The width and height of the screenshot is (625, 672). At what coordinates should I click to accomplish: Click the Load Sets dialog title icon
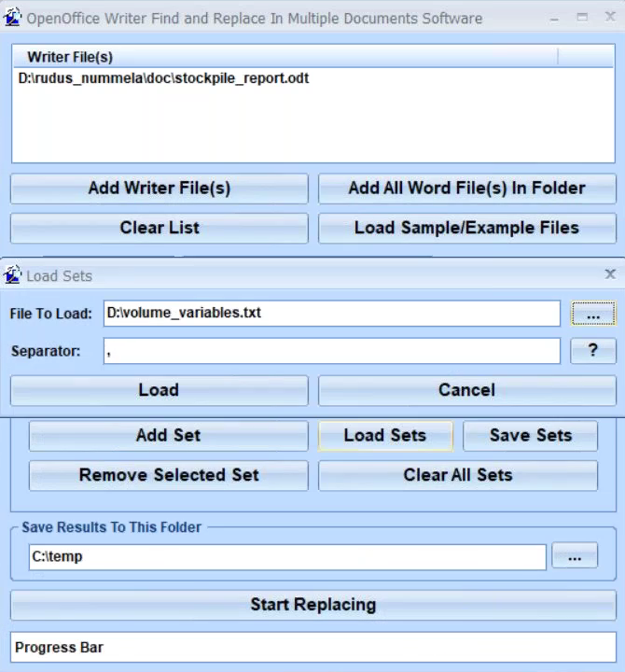click(12, 274)
